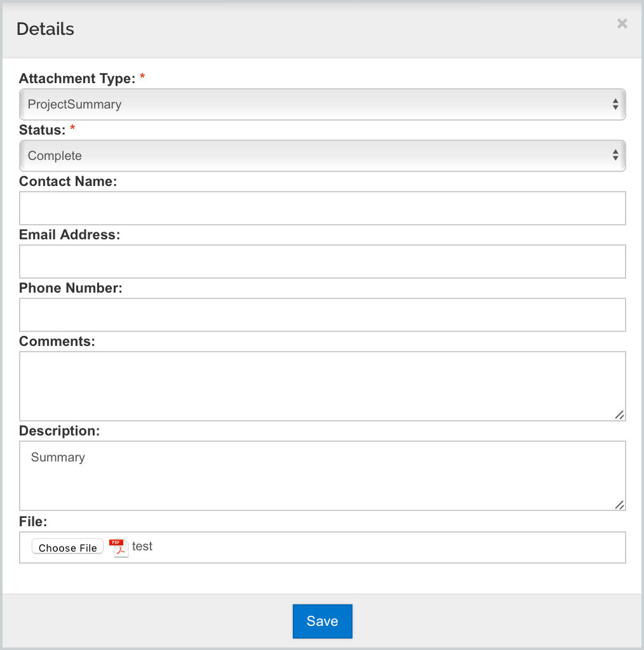The width and height of the screenshot is (644, 650).
Task: Click the Attachment Type label
Action: (x=77, y=78)
